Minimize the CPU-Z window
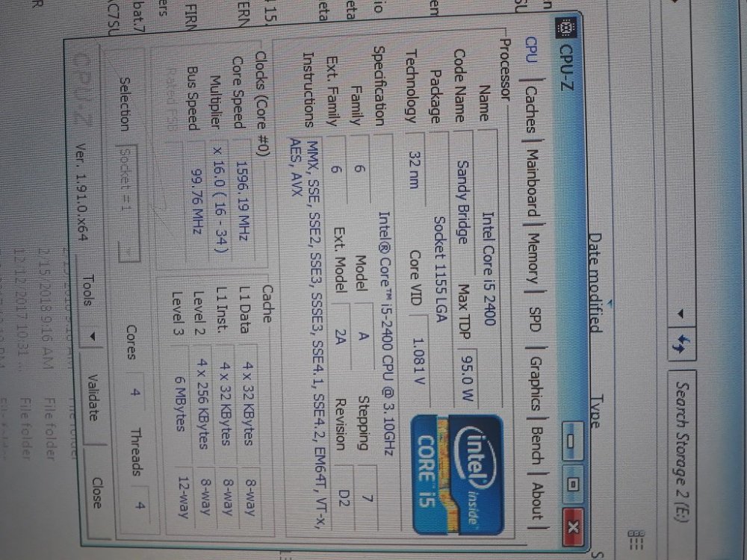Viewport: 747px width, 560px height. coord(573,441)
